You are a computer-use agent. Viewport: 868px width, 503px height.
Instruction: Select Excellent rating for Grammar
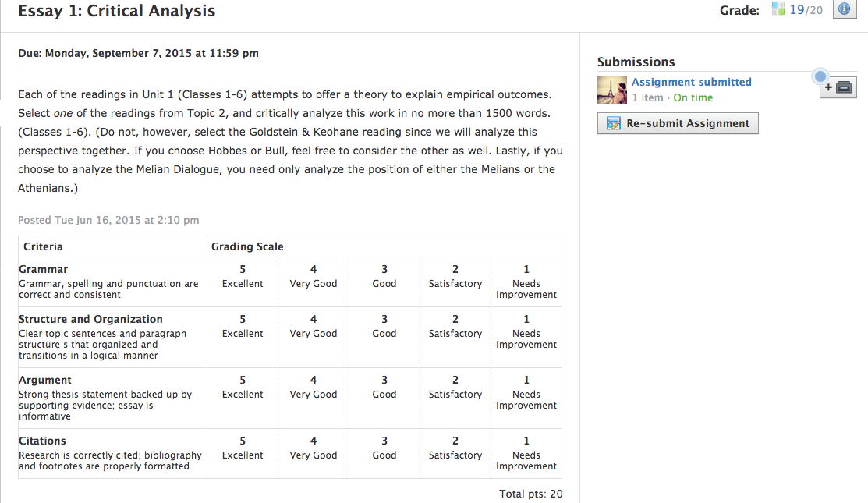click(x=243, y=276)
